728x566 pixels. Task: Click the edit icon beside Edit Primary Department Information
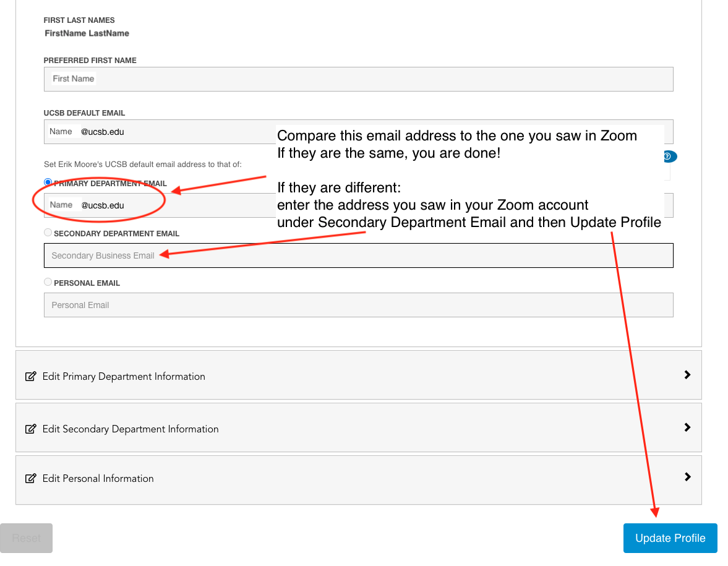(x=31, y=376)
